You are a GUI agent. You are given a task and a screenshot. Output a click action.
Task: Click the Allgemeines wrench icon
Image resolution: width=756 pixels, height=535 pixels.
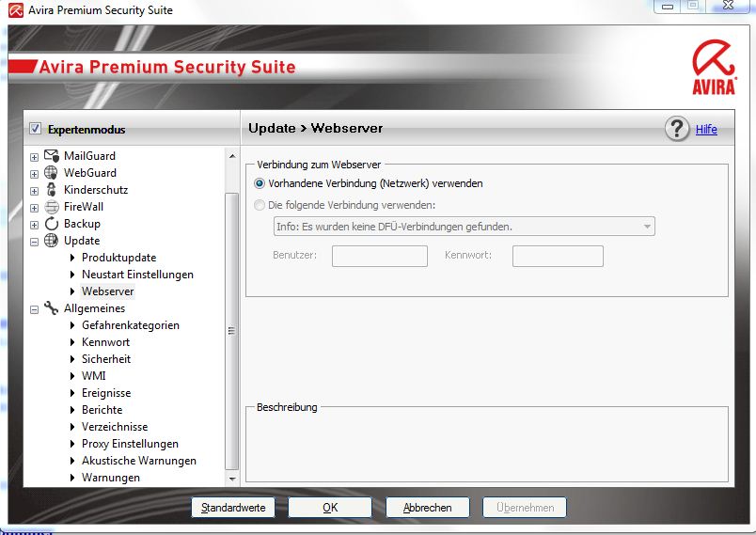pos(52,308)
